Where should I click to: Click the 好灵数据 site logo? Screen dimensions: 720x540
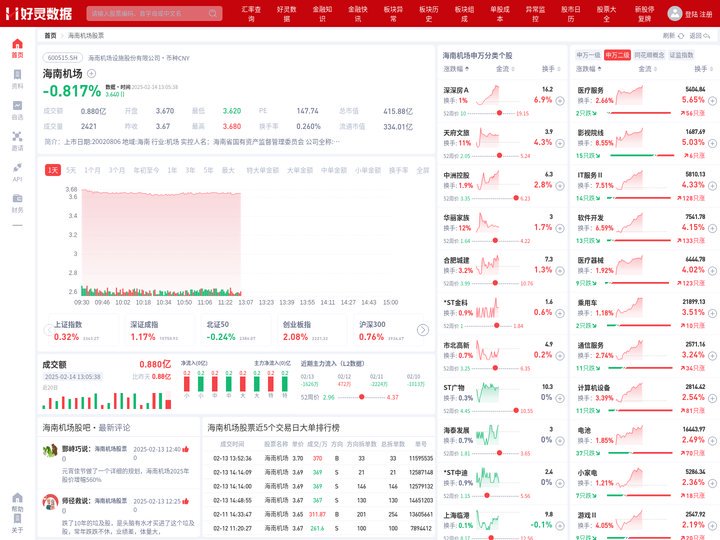click(39, 13)
